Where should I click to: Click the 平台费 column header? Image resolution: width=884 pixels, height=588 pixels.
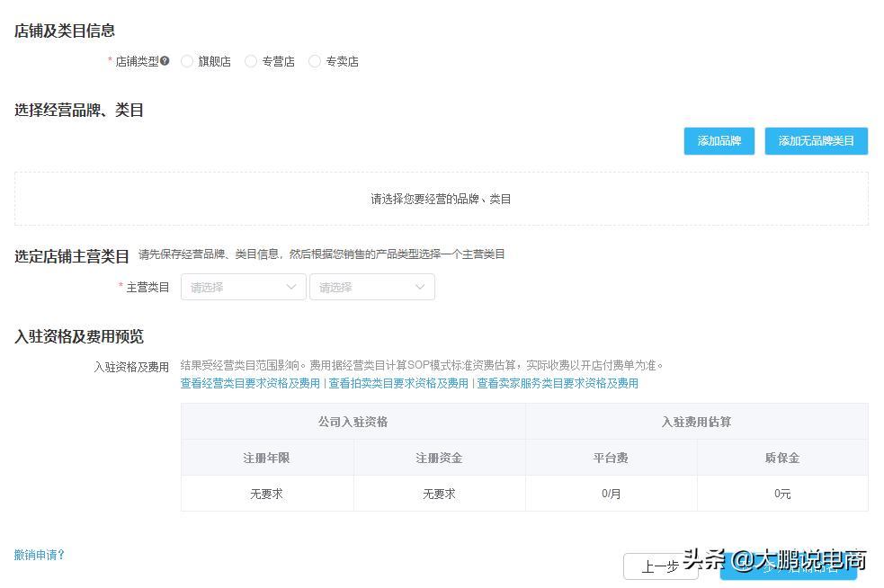(612, 458)
